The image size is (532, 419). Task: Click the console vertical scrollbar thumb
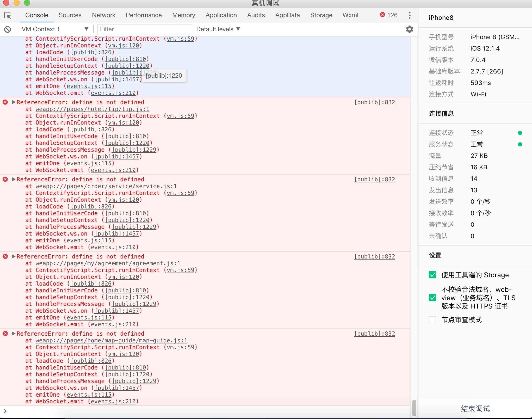(x=414, y=408)
